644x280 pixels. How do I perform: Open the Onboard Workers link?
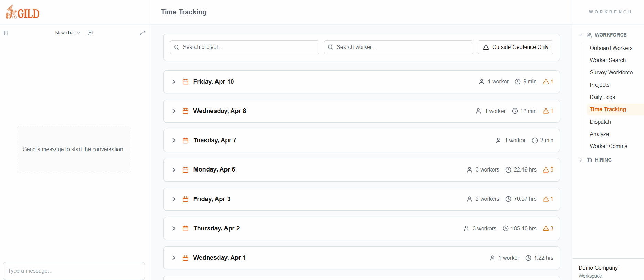(611, 48)
